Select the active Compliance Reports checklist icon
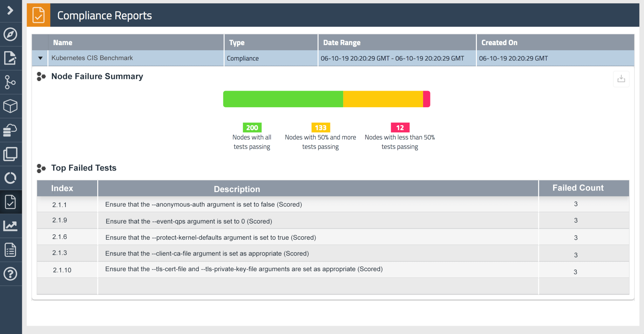 [11, 202]
